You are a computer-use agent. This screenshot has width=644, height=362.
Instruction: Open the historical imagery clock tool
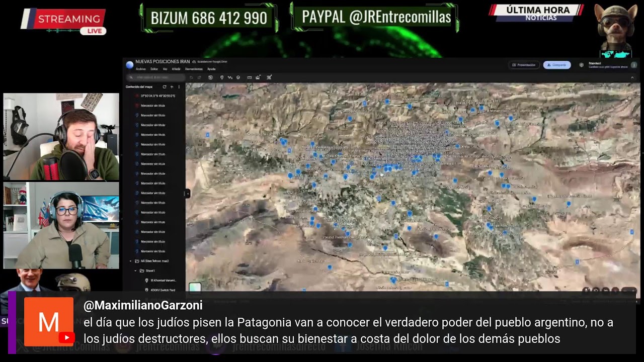tap(210, 77)
